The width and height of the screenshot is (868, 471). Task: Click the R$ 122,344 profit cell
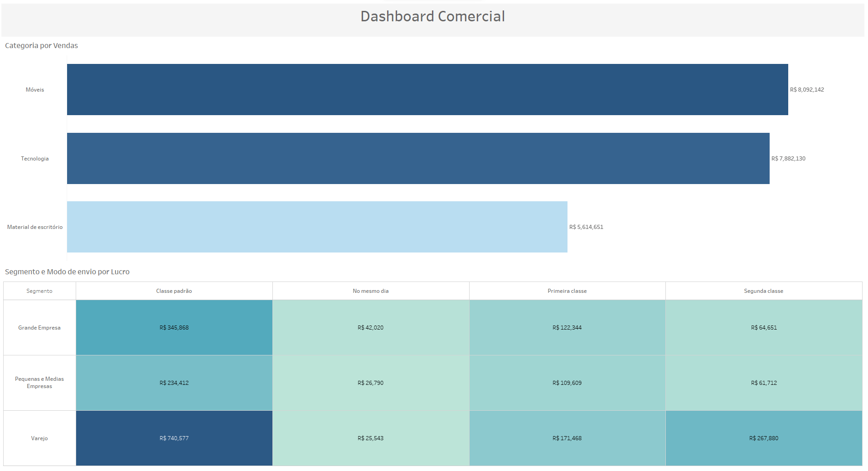point(567,328)
